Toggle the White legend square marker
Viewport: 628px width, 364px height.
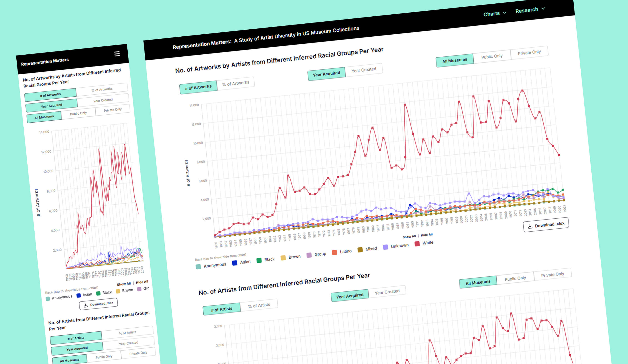417,244
